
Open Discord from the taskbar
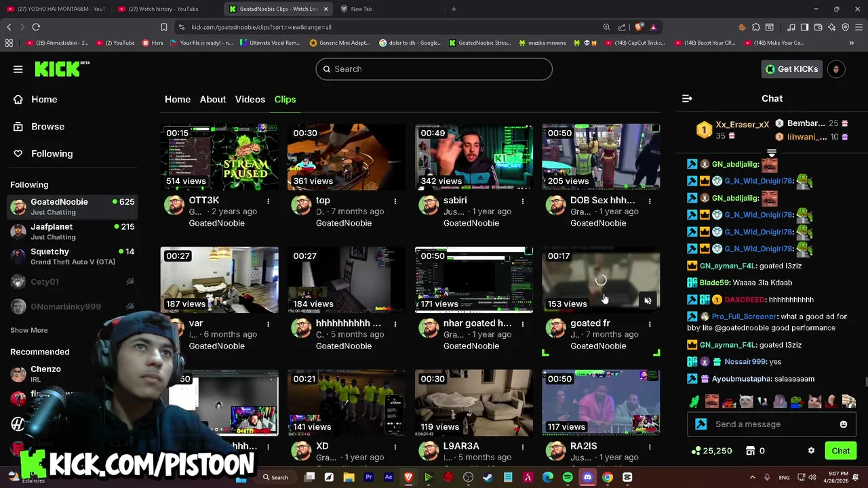tap(587, 477)
